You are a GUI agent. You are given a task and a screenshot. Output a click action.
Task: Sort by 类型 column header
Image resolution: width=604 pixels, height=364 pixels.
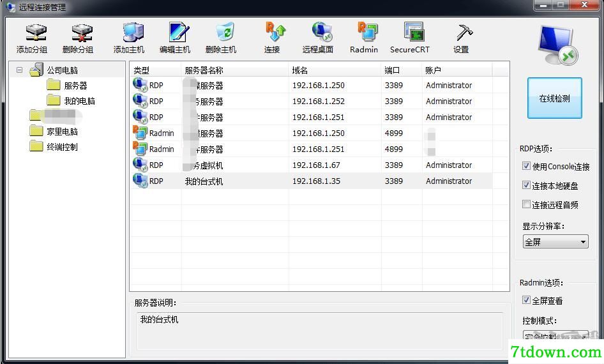point(155,70)
